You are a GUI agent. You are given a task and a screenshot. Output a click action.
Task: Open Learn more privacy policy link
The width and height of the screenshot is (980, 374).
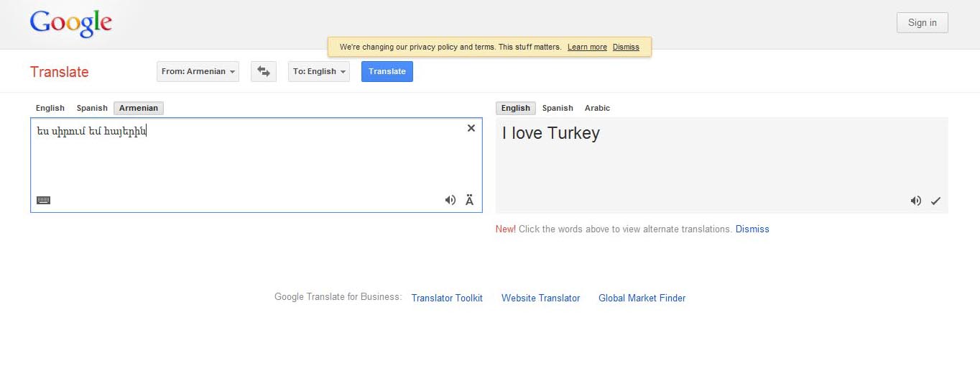click(x=587, y=47)
